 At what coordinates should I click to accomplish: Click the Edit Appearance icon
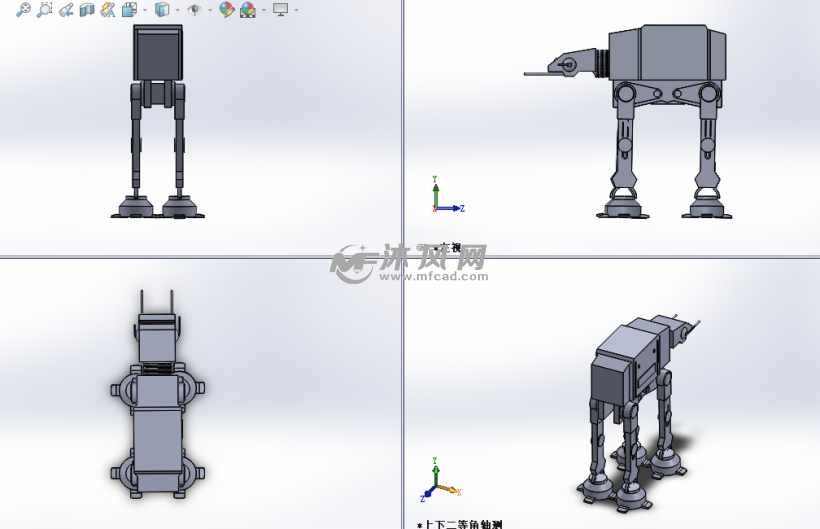(226, 9)
